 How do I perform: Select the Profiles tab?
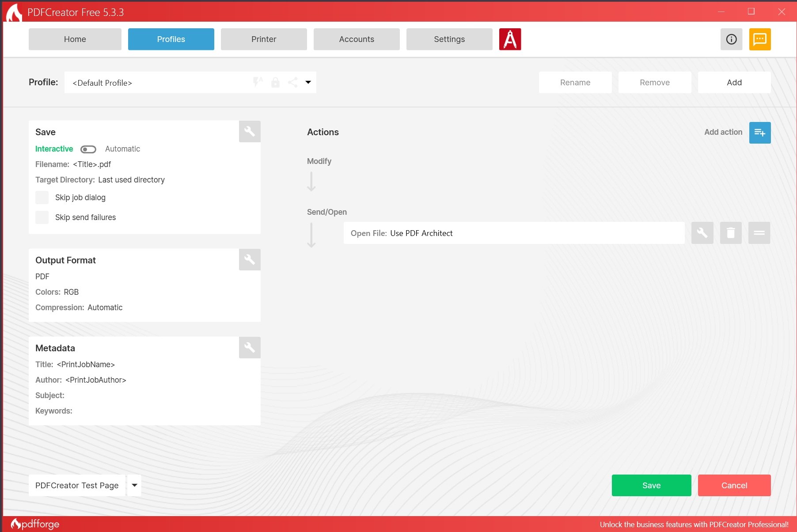coord(171,39)
